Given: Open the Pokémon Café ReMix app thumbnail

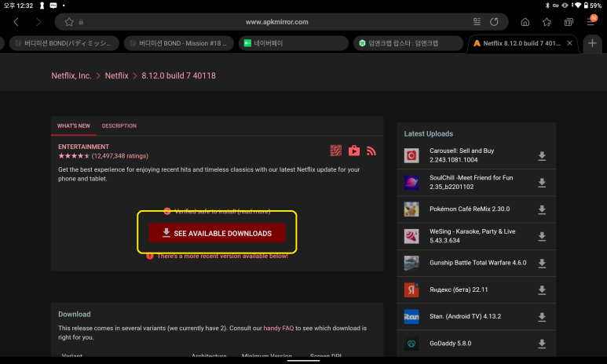Looking at the screenshot, I should pos(411,209).
